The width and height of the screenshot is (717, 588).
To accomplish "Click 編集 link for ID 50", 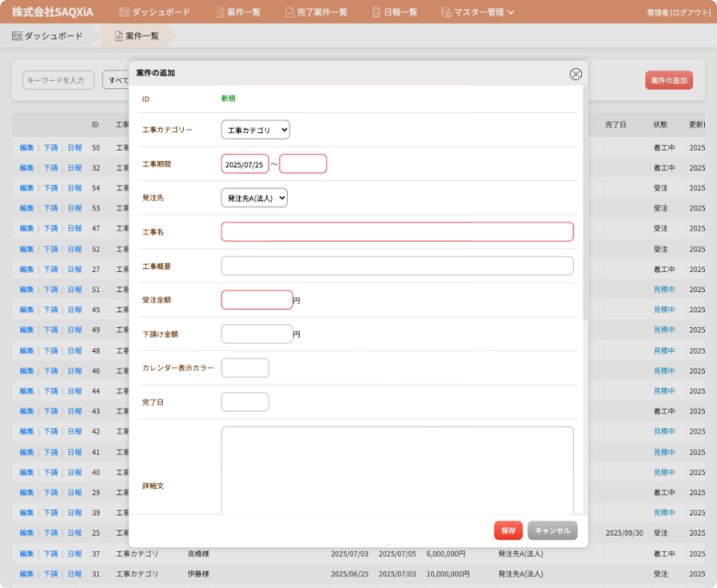I will 27,148.
